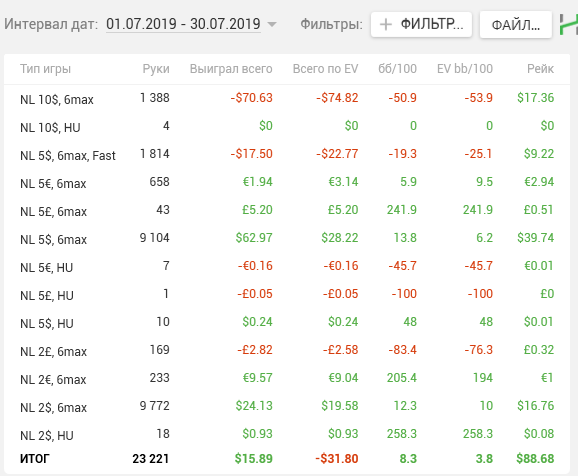Sort by the Рейк column header
Viewport: 578px width, 476px height.
(540, 69)
